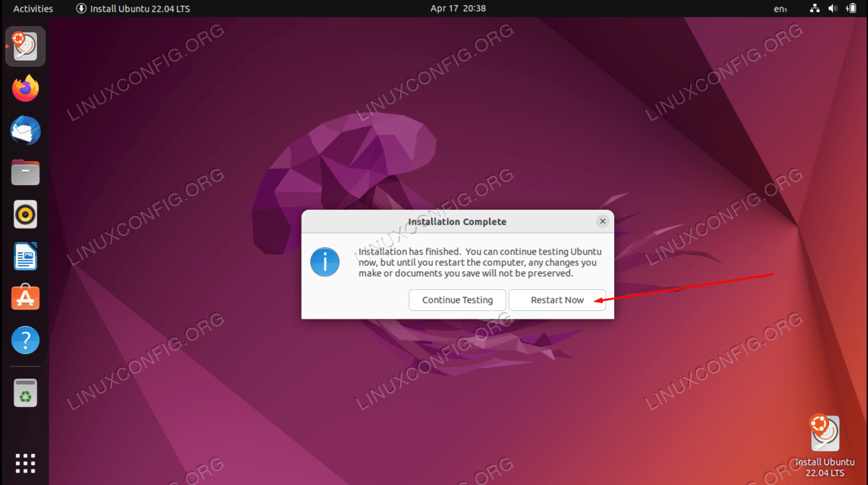Open Install Ubuntu 22.04 LTS app menu
The image size is (868, 485).
133,9
